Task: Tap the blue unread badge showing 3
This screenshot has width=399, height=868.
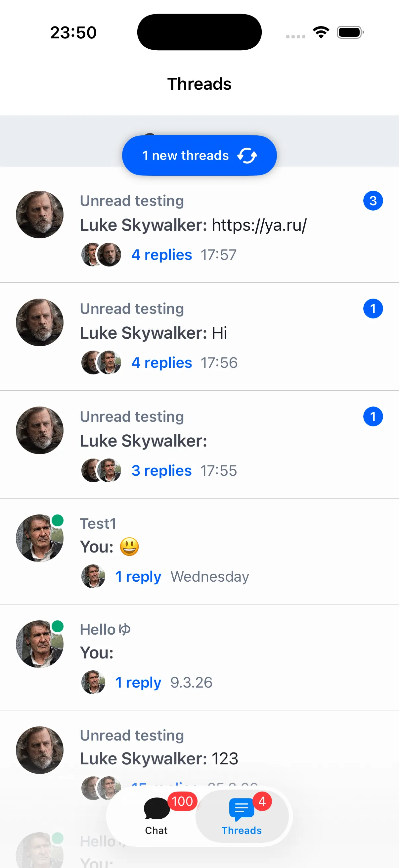Action: pos(373,201)
